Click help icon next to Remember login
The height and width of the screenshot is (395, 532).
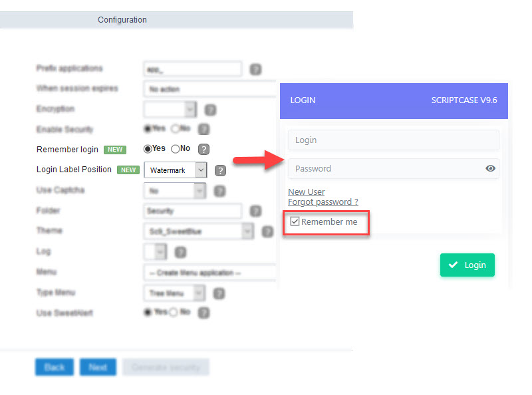tap(203, 150)
